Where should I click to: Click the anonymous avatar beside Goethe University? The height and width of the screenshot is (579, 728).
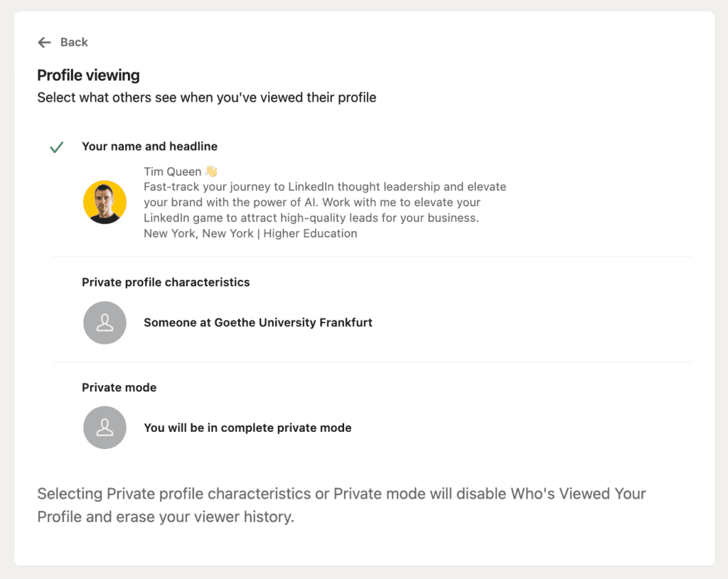click(x=105, y=323)
